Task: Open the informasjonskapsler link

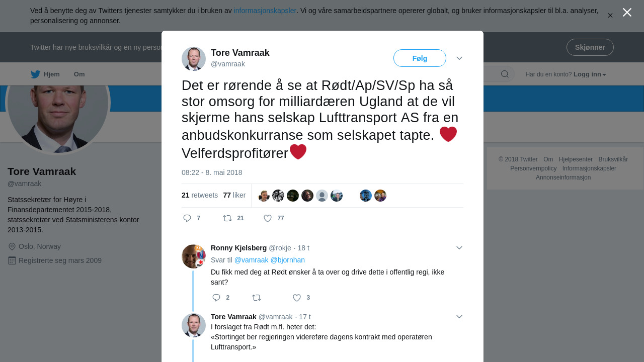Action: click(265, 11)
